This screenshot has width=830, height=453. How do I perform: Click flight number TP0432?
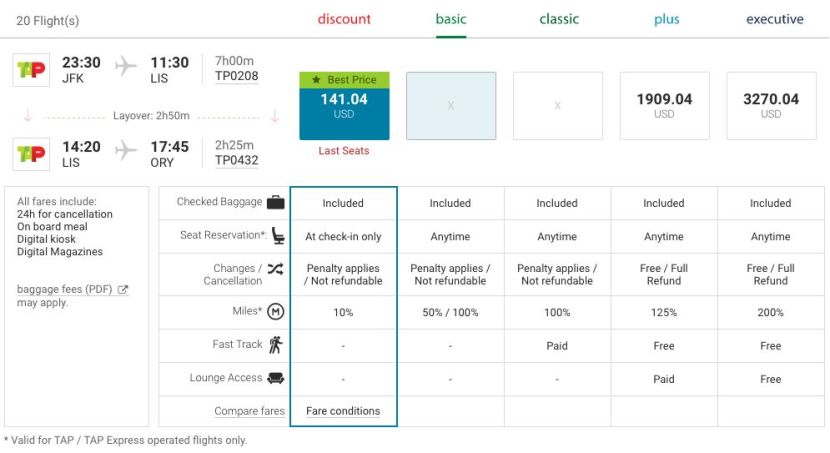click(237, 160)
